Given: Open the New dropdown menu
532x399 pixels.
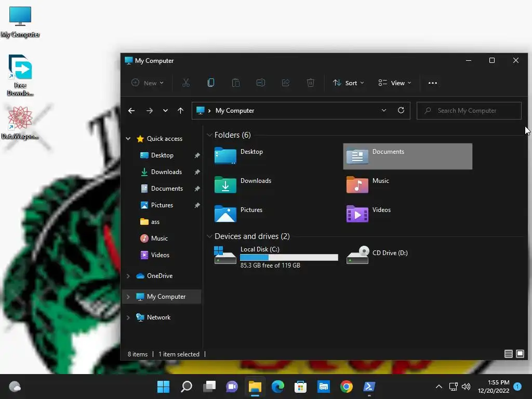Looking at the screenshot, I should click(x=147, y=83).
